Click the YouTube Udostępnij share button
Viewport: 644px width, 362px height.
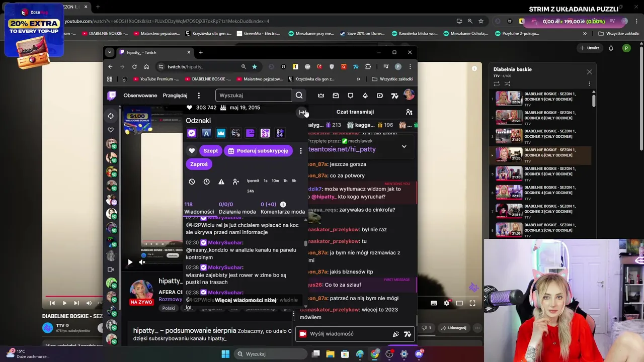point(453,328)
